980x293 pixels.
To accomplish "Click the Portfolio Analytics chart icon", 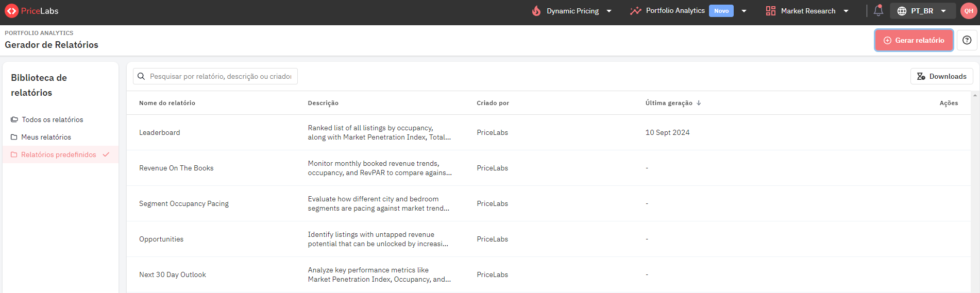I will [x=635, y=11].
